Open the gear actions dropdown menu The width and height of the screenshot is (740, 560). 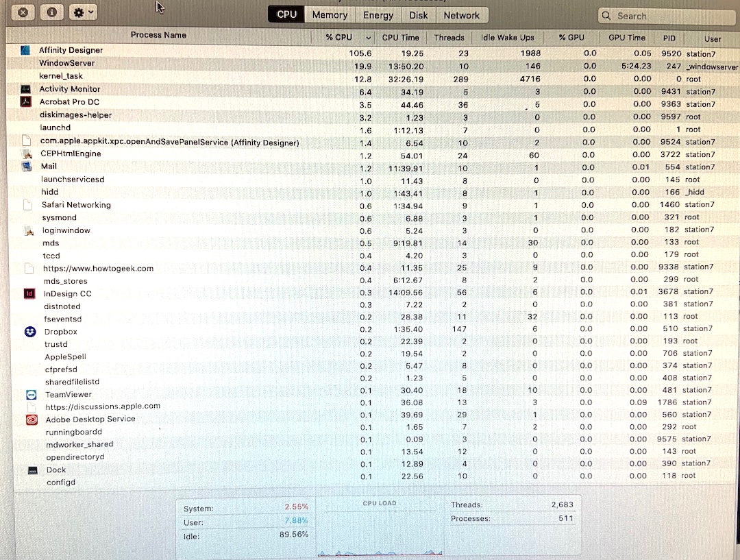tap(83, 12)
